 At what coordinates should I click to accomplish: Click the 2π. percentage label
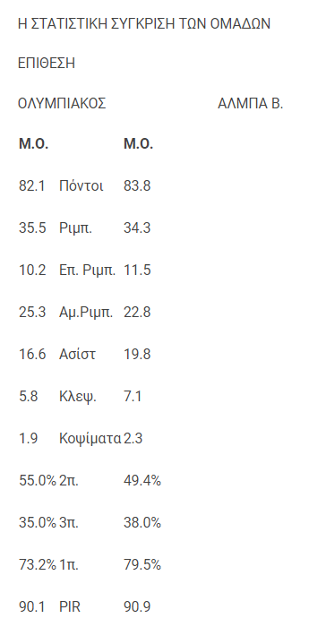tap(69, 480)
